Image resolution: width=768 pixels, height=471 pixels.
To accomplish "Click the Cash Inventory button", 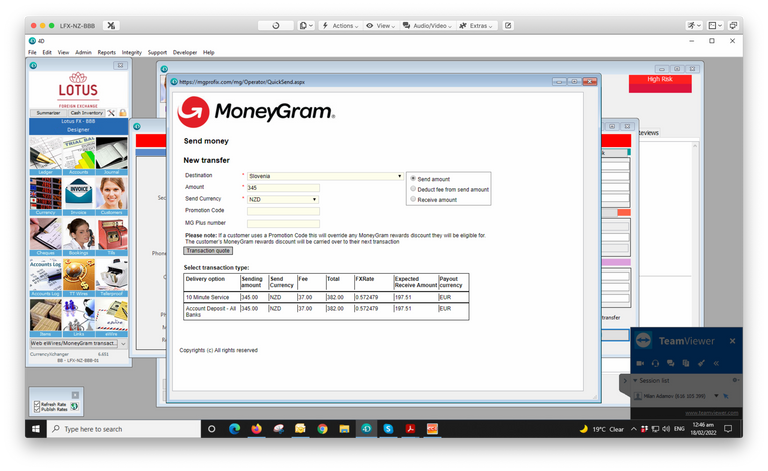I will coord(86,113).
